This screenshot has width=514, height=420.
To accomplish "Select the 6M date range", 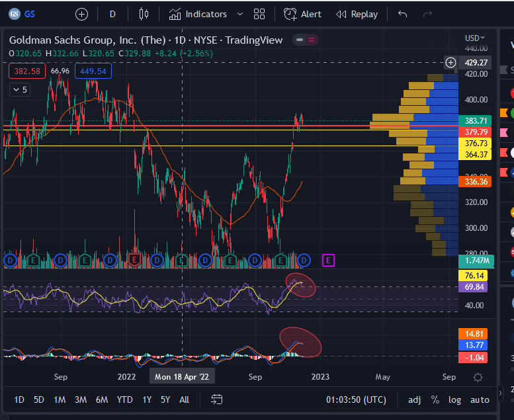I will 102,399.
